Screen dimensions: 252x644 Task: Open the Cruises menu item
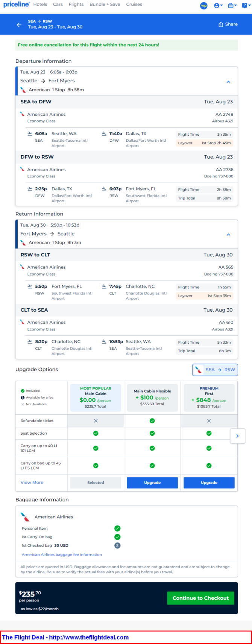tap(134, 5)
